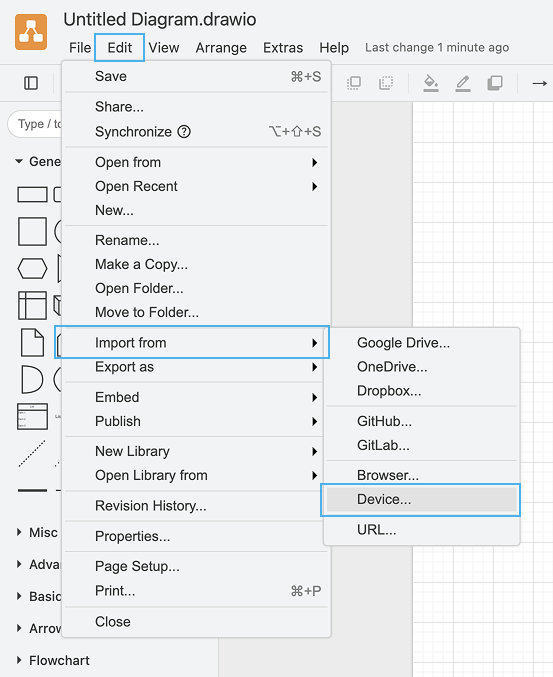Choose Rename... from the menu
Viewport: 553px width, 677px height.
click(196, 240)
